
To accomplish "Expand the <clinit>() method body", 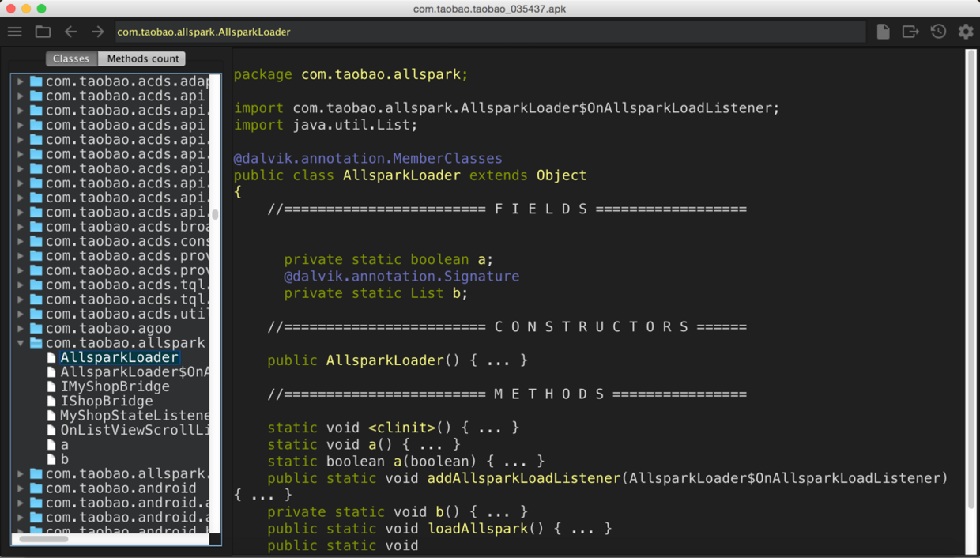I will click(490, 428).
